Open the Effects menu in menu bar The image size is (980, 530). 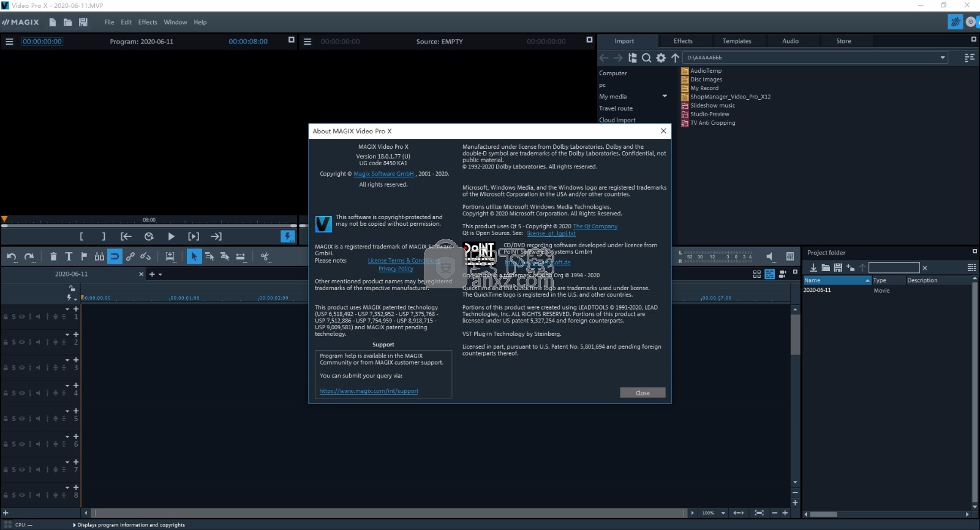(148, 22)
